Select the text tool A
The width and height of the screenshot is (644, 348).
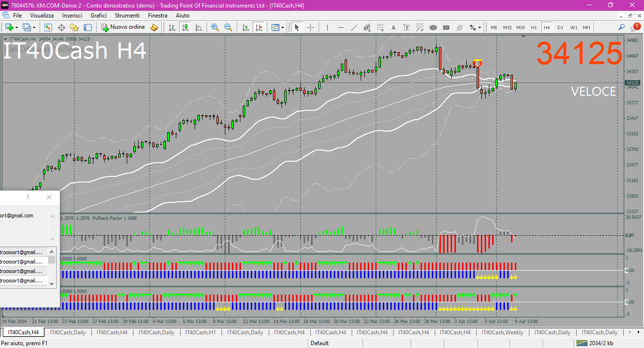[x=394, y=27]
